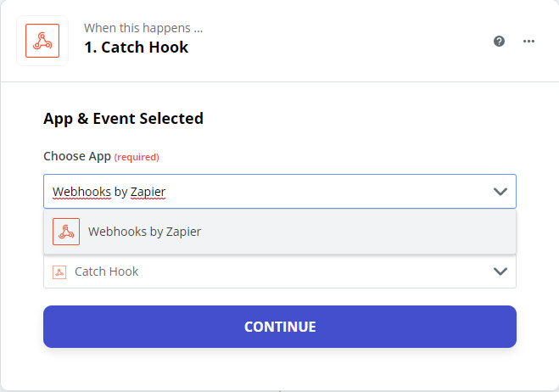Click the Webhooks icon in the dropdown suggestion
This screenshot has width=559, height=392.
pyautogui.click(x=66, y=232)
